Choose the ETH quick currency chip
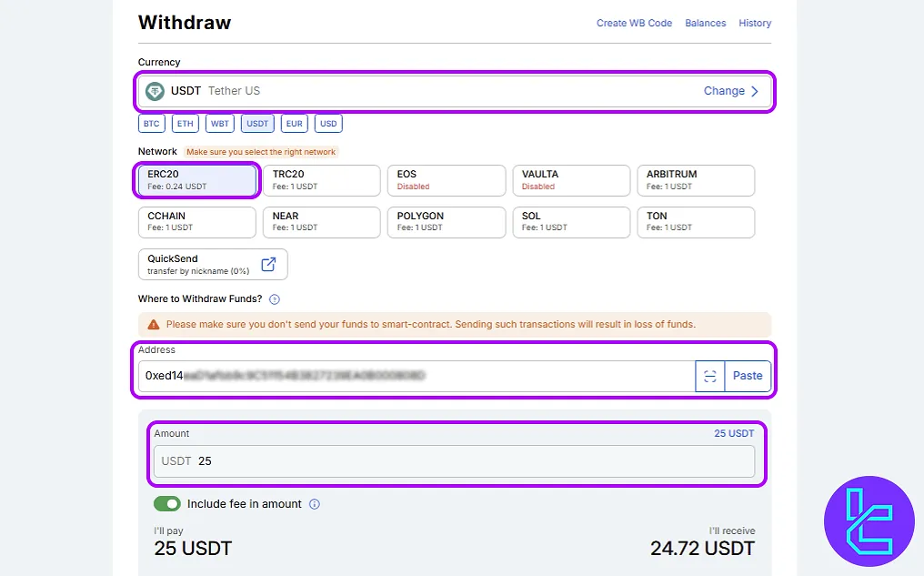The image size is (924, 576). tap(185, 124)
